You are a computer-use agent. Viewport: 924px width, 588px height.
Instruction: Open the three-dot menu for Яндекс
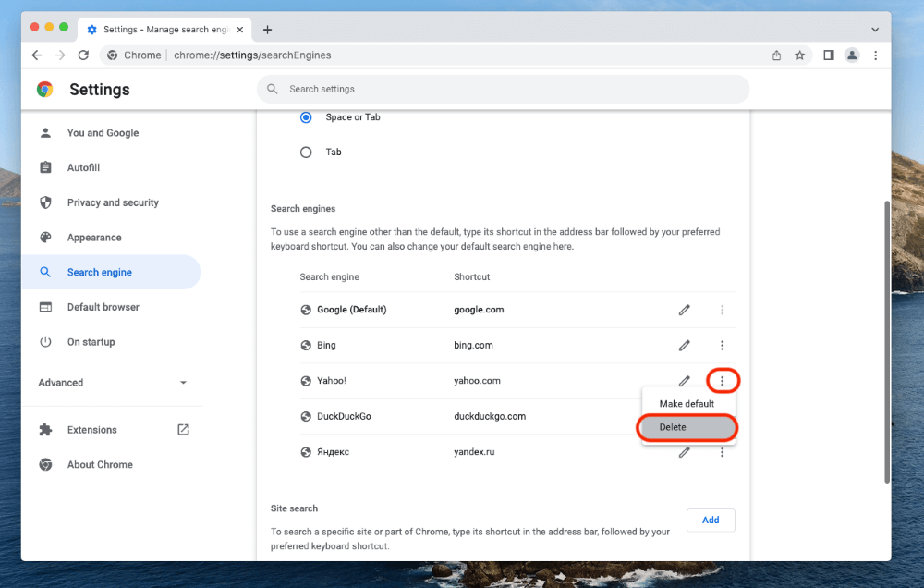(722, 452)
